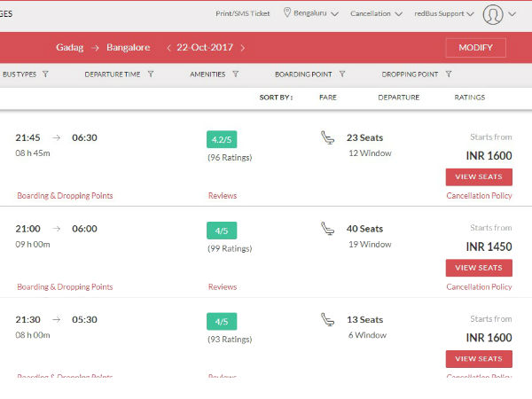The image size is (532, 399).
Task: Open Print/SMS Ticket link
Action: pos(244,14)
